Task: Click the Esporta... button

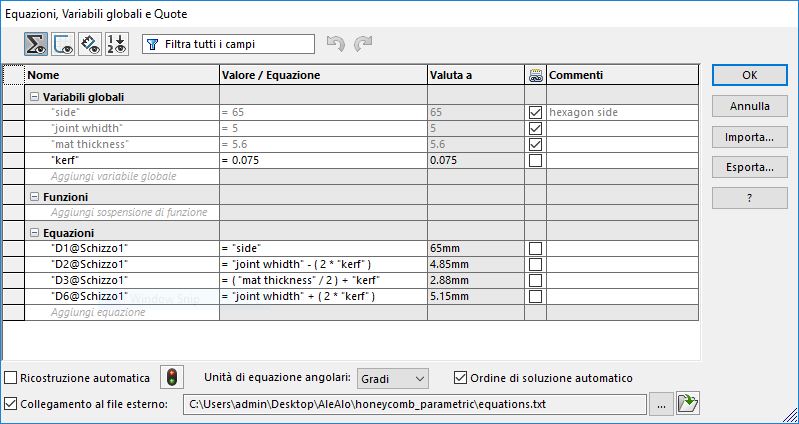Action: pos(750,167)
